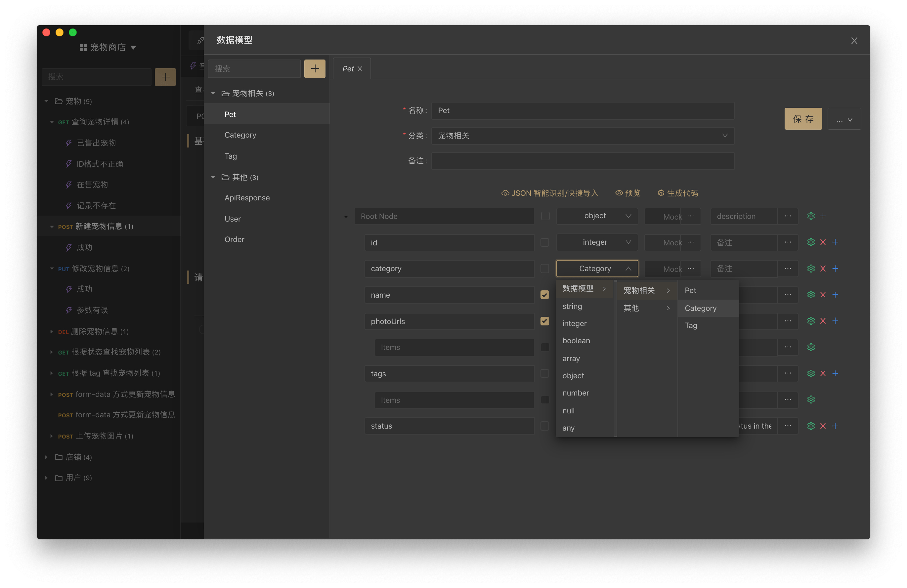Click gear settings icon on id row

[x=811, y=242]
